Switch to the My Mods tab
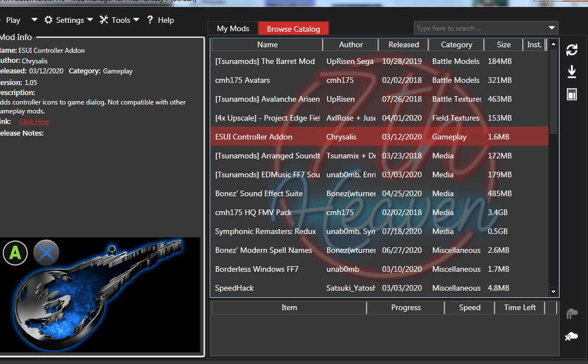 233,28
